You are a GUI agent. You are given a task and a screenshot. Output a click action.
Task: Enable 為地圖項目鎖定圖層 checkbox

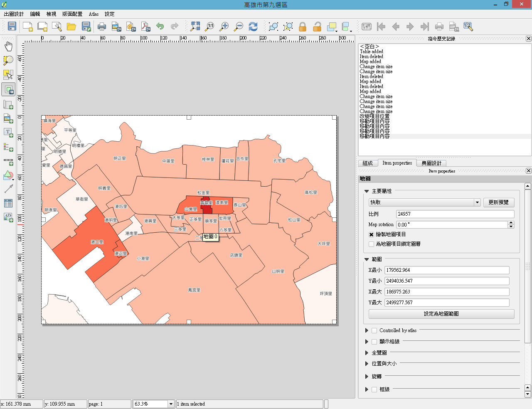click(372, 244)
